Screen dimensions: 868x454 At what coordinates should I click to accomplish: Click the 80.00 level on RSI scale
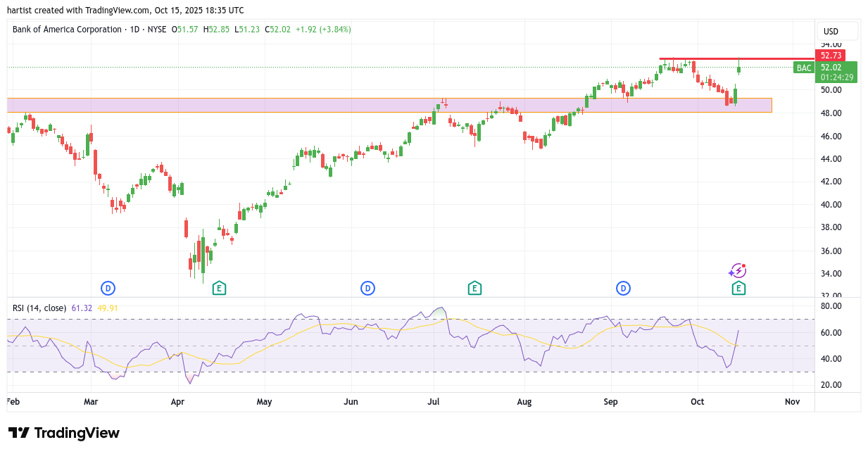tap(831, 306)
